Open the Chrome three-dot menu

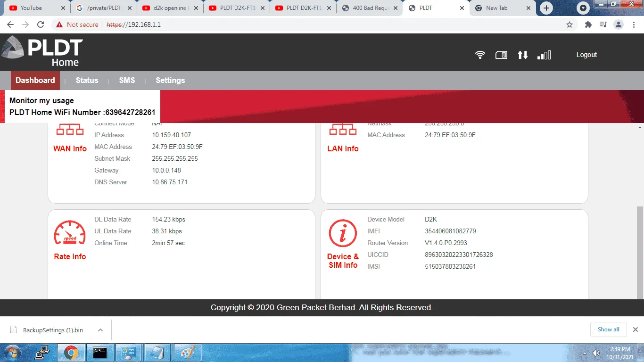pyautogui.click(x=634, y=25)
